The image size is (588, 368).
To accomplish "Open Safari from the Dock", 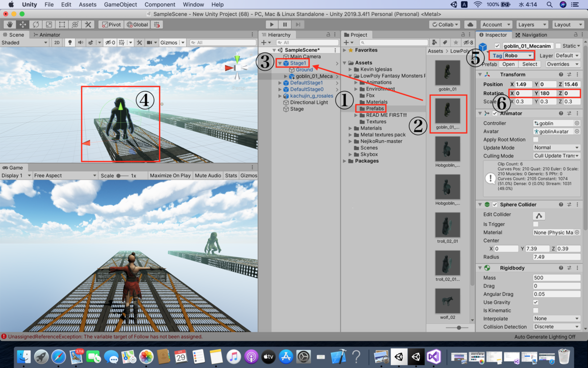I will (58, 356).
